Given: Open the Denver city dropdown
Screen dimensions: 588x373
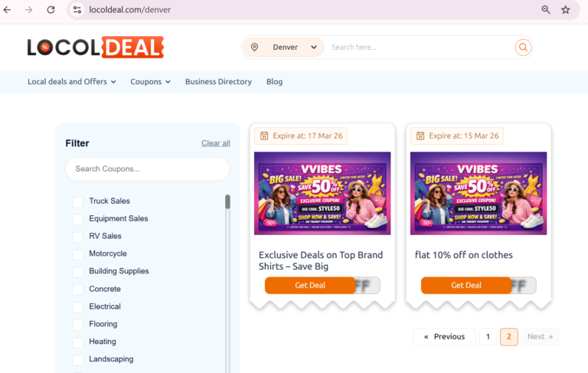Looking at the screenshot, I should 294,47.
